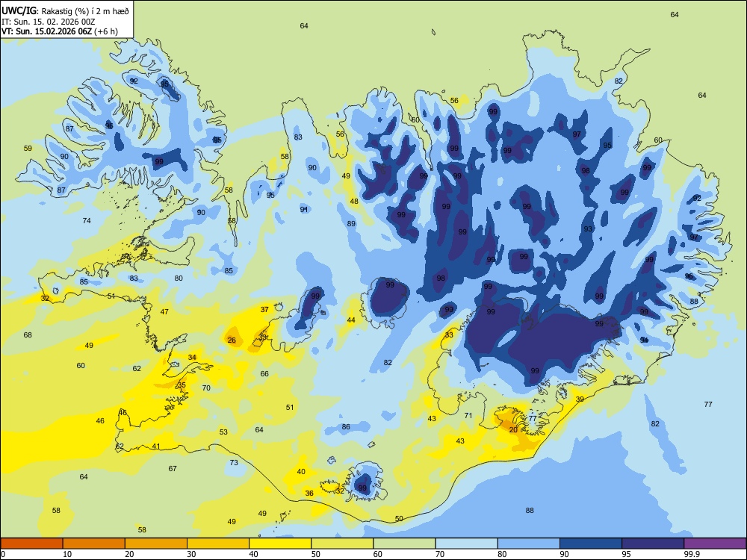Click the 73 humidity value on the map
Image resolution: width=747 pixels, height=560 pixels.
coord(234,462)
